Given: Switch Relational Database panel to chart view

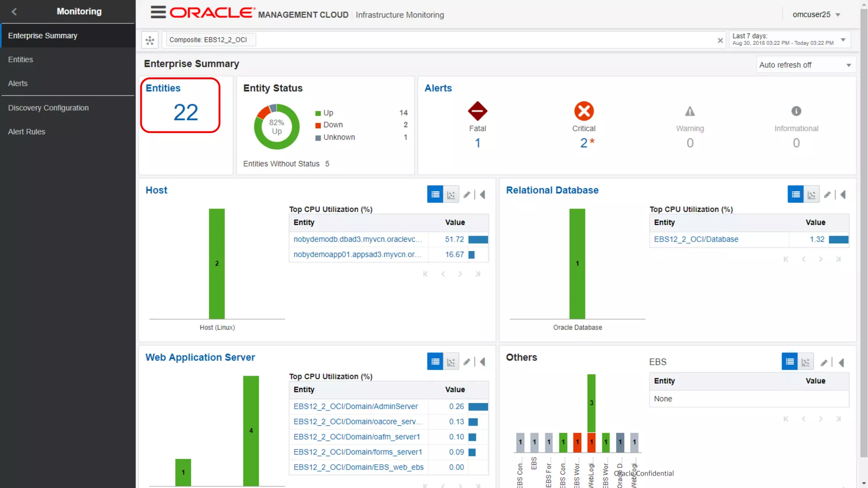Looking at the screenshot, I should click(x=812, y=194).
